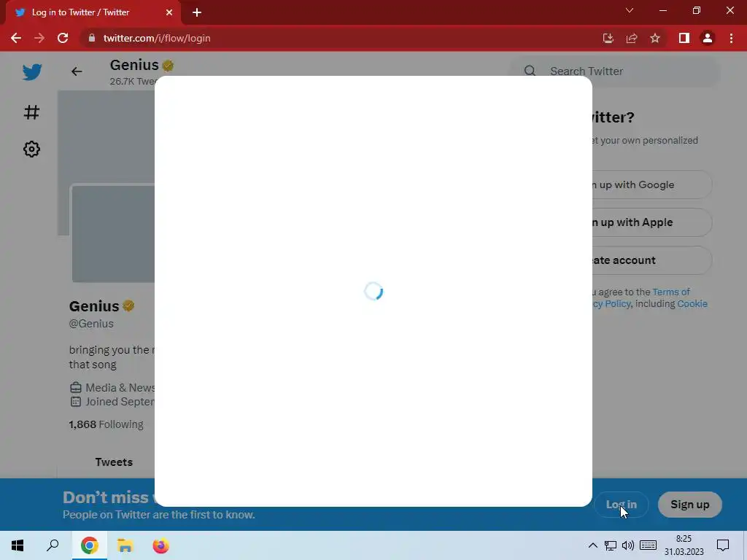Click the Sign up button in bottom banner

(x=690, y=505)
